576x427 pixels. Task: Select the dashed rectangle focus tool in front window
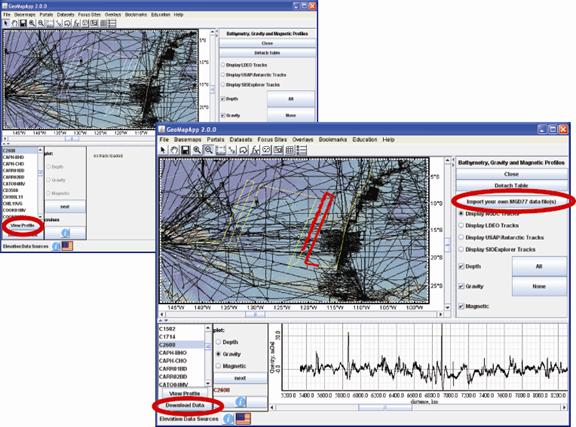pyautogui.click(x=220, y=150)
